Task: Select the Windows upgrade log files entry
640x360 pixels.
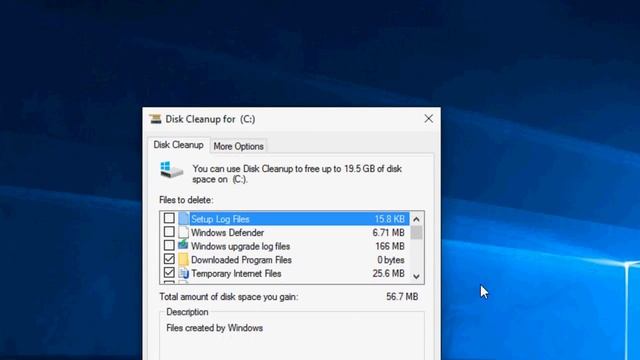Action: point(240,246)
